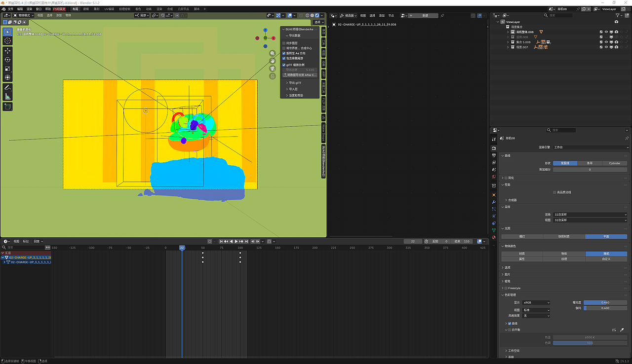Image resolution: width=632 pixels, height=364 pixels.
Task: Uncheck the glTF 缩放比例 checkbox
Action: 284,65
